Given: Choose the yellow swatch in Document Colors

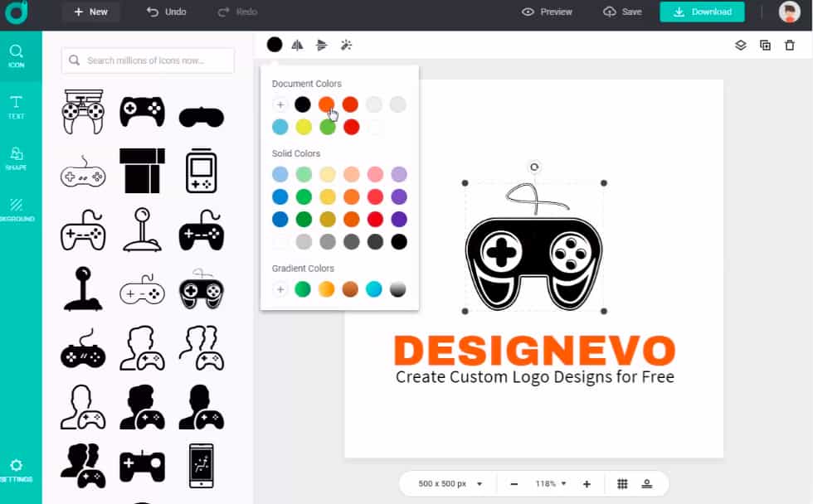Looking at the screenshot, I should click(304, 127).
